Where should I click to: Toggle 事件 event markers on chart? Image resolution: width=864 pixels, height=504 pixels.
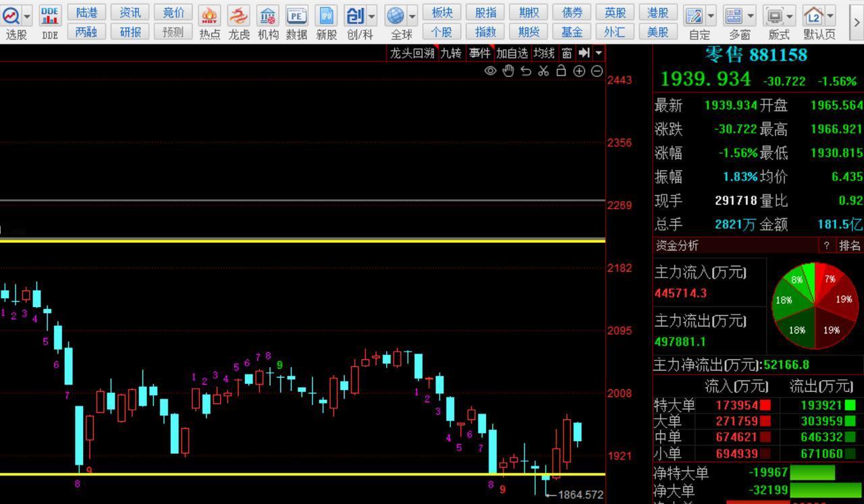(480, 53)
